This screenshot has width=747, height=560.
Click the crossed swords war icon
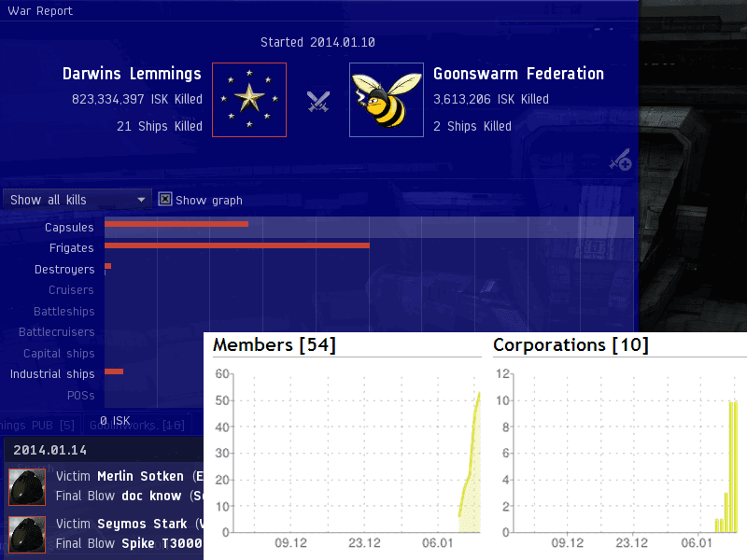pyautogui.click(x=318, y=102)
